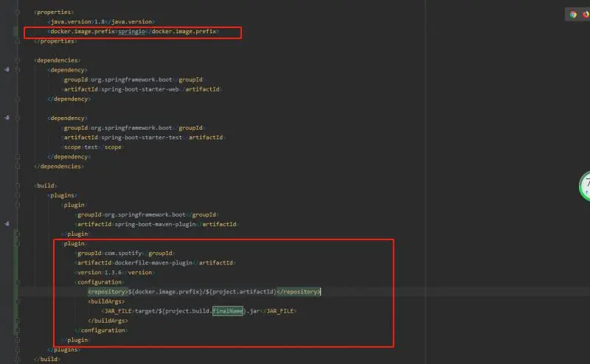Screen dimensions: 590x364
Task: Click the closing properties tag
Action: point(56,41)
